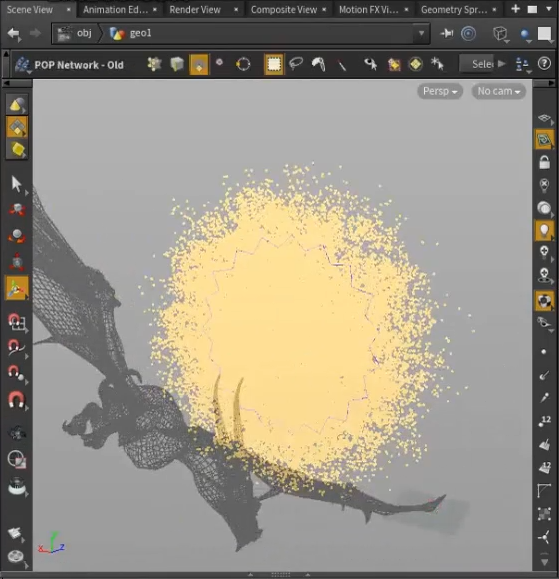Viewport: 559px width, 579px height.
Task: Open the No cam camera menu
Action: [x=498, y=91]
